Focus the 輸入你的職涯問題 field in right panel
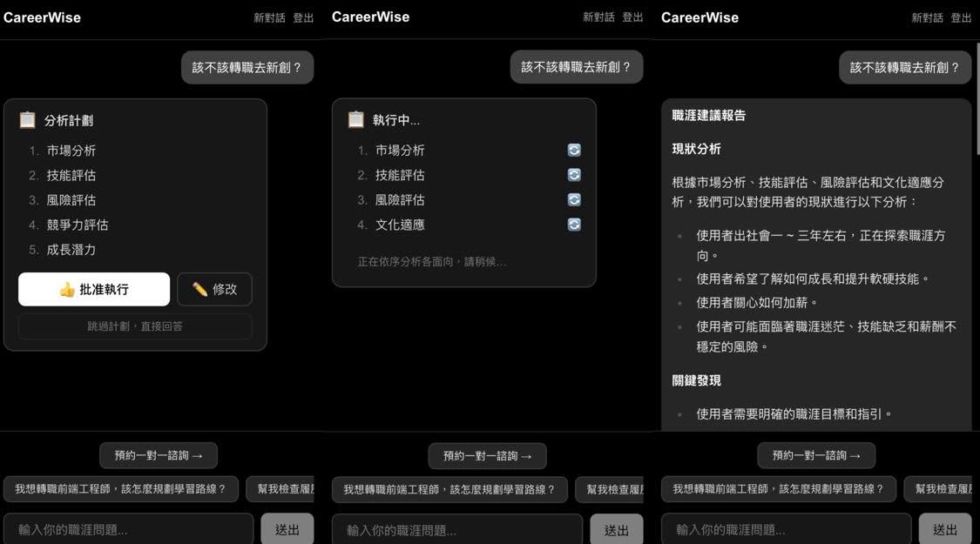Viewport: 980px width, 544px height. point(787,529)
